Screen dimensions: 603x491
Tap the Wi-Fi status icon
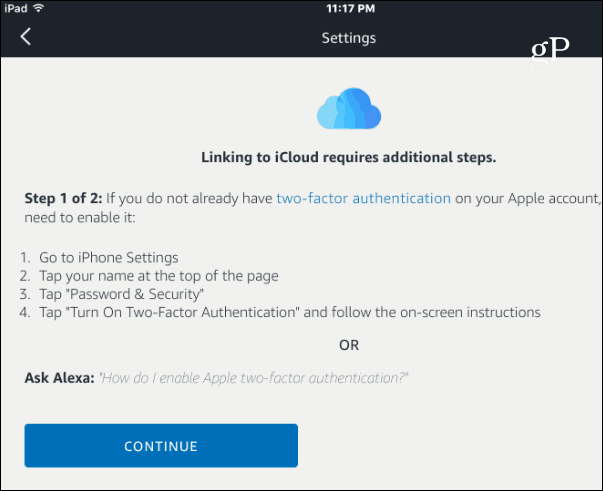(38, 8)
